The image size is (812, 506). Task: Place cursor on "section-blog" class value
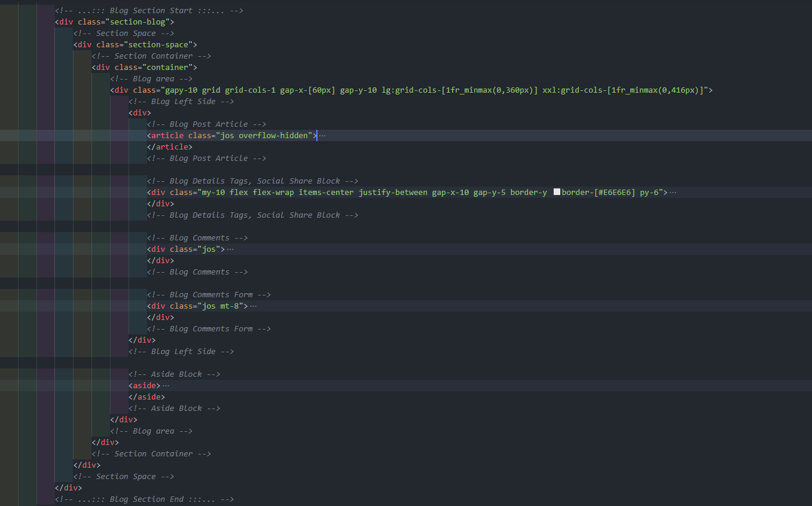pos(138,22)
